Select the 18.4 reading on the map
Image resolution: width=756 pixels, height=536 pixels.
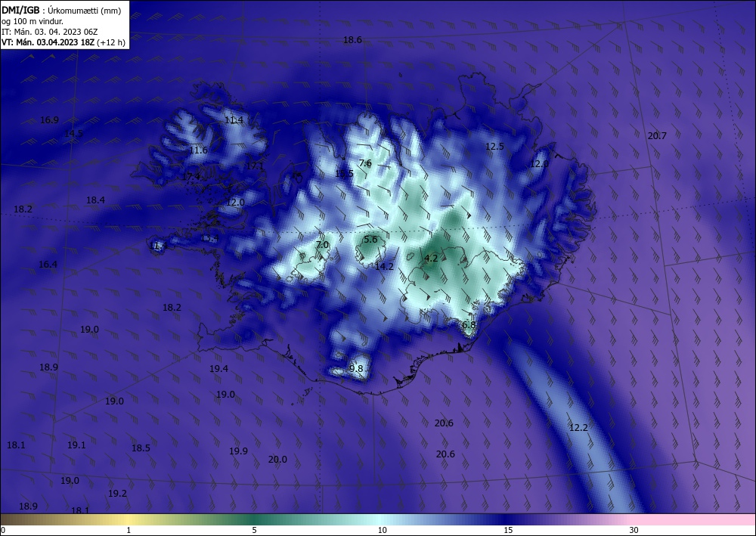[95, 200]
